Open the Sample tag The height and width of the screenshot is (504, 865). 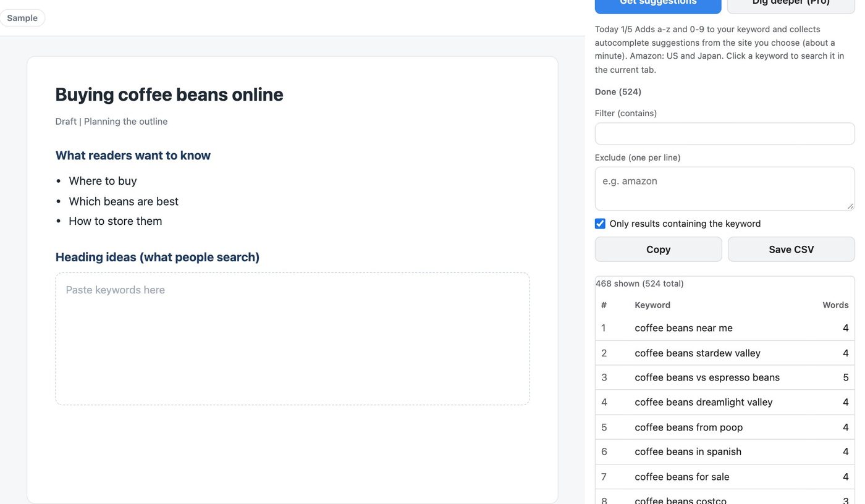(x=22, y=18)
